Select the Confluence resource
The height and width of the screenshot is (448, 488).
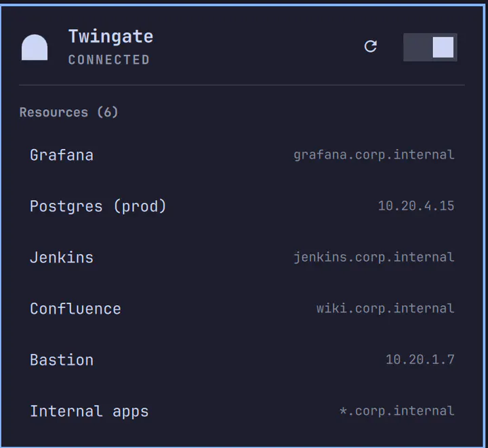point(242,308)
